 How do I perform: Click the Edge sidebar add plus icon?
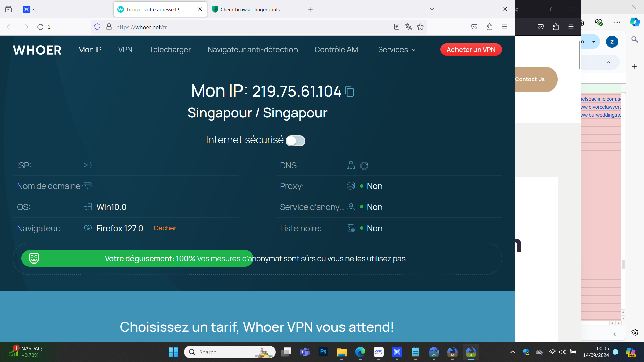coord(635,66)
